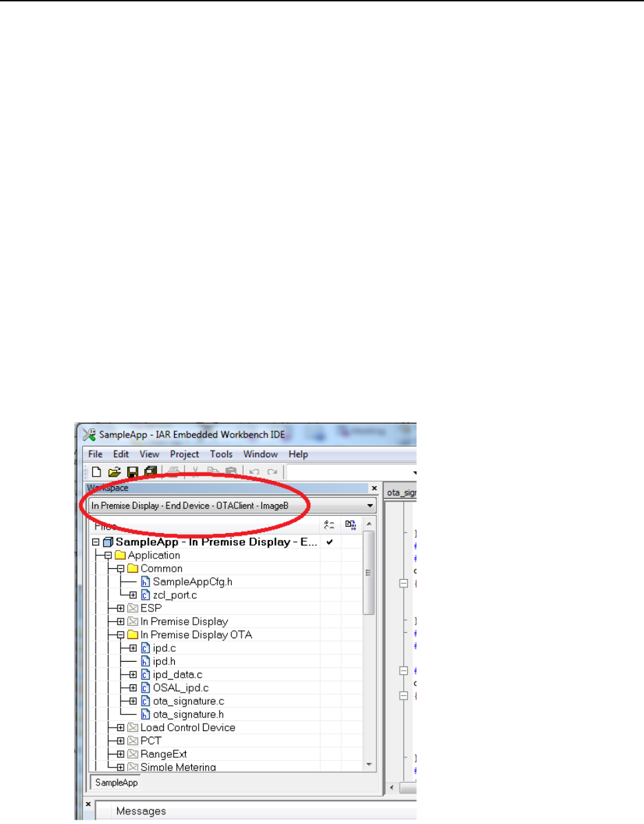644x824 pixels.
Task: Click the excluded ESP folder icon
Action: click(133, 608)
